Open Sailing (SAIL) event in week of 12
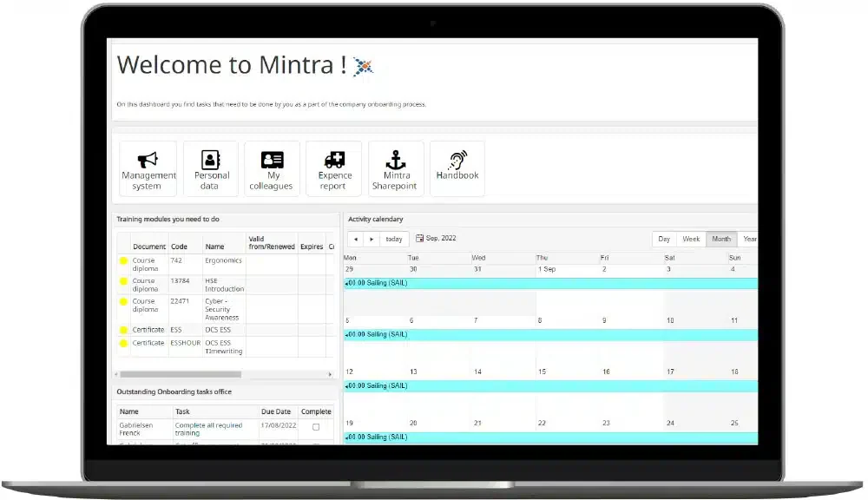 pyautogui.click(x=551, y=386)
